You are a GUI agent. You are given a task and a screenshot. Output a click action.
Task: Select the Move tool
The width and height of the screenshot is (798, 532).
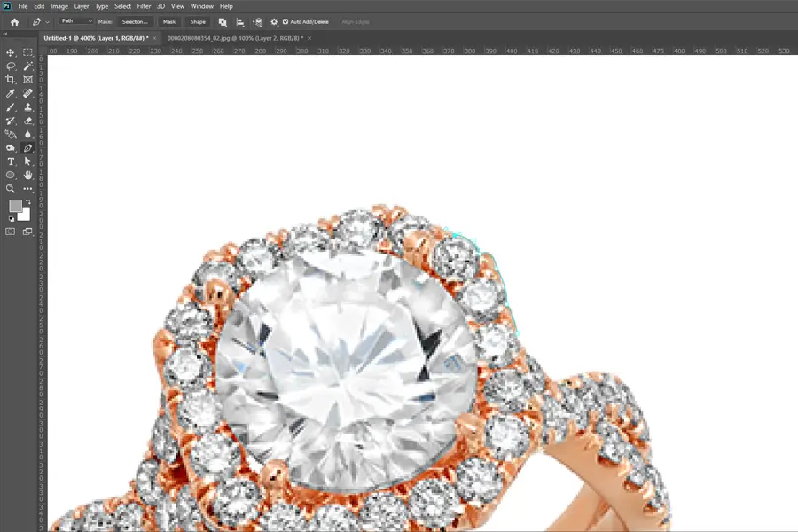click(x=10, y=52)
